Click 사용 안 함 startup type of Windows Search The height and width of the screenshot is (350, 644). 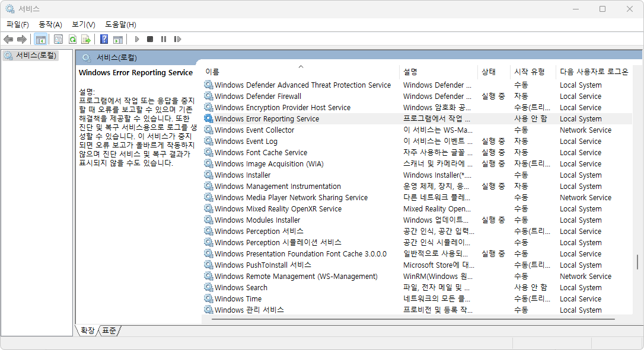531,288
